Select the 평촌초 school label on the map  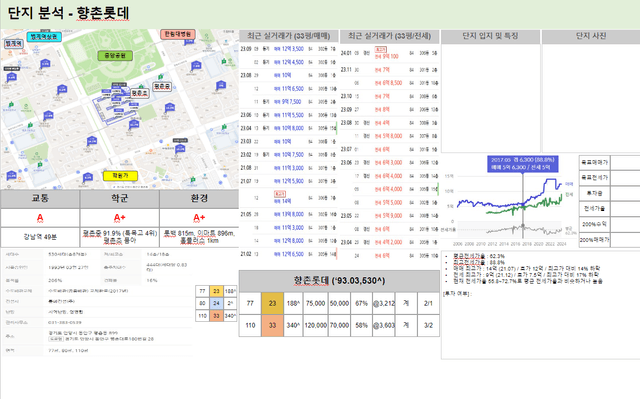click(140, 93)
